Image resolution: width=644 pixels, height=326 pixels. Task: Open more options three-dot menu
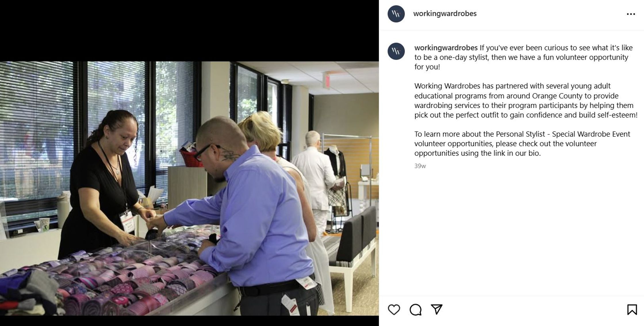[631, 14]
